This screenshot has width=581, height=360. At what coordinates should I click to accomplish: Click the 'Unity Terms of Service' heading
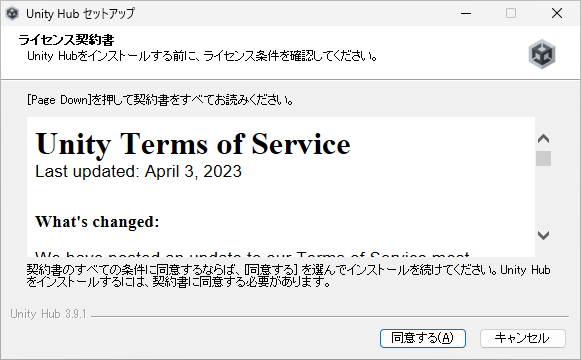(x=193, y=144)
